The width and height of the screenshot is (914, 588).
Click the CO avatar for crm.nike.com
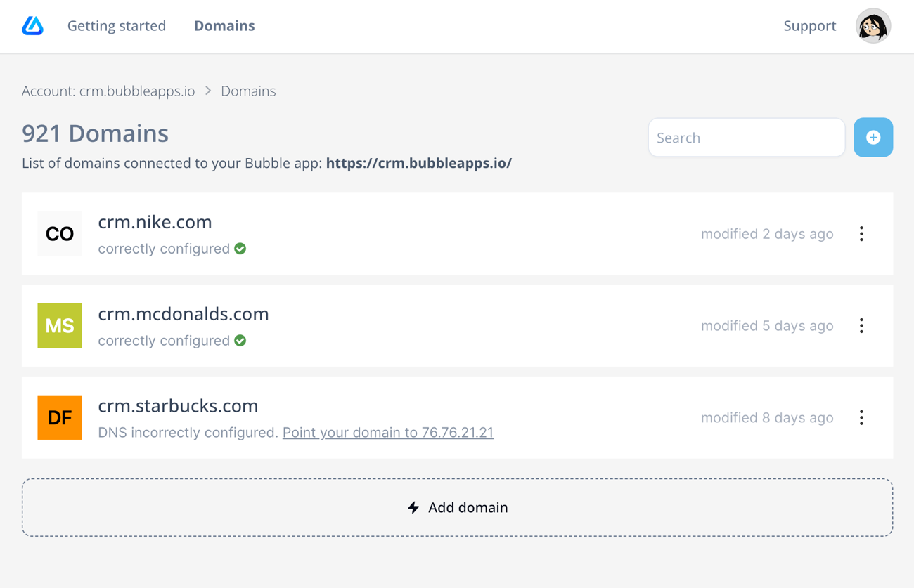tap(60, 234)
